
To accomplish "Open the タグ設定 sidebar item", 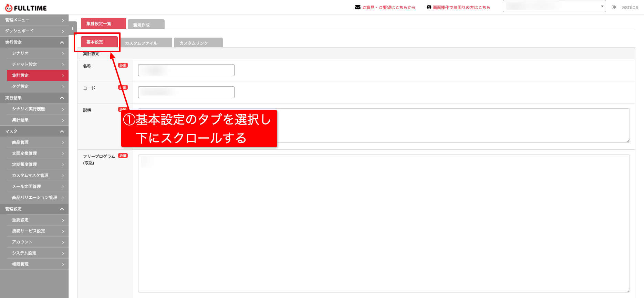I will pos(38,86).
